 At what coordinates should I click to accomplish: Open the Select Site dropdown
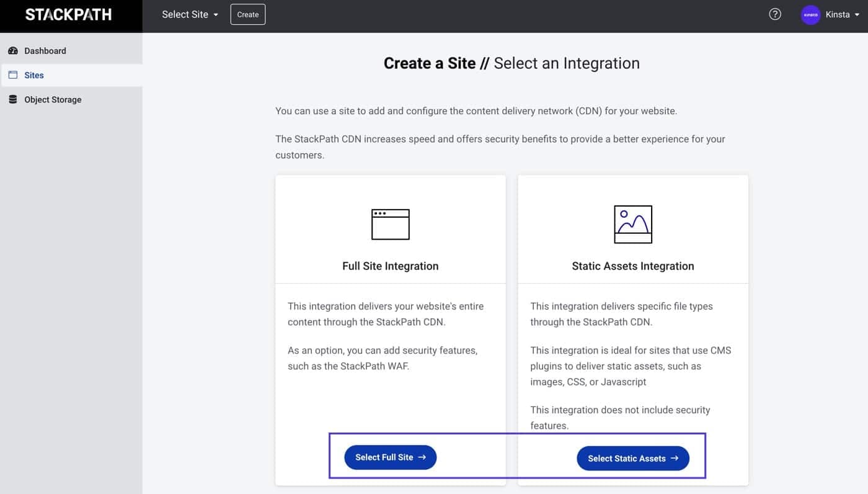coord(185,14)
